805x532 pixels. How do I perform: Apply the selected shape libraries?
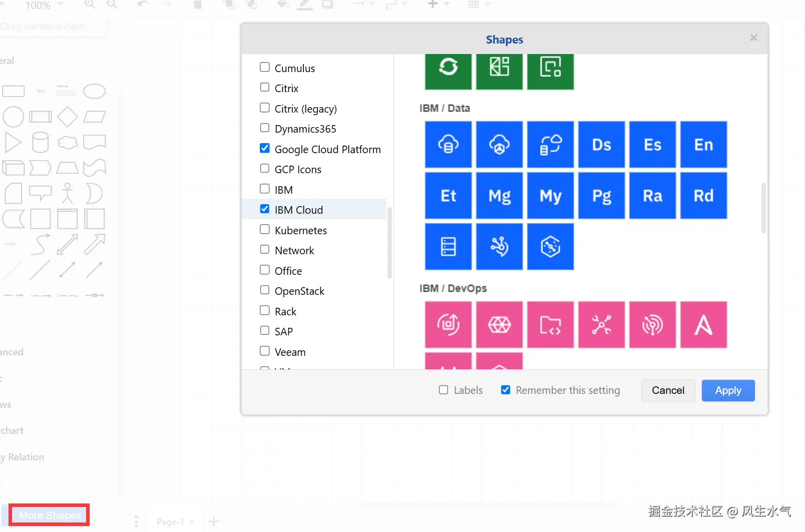point(728,390)
